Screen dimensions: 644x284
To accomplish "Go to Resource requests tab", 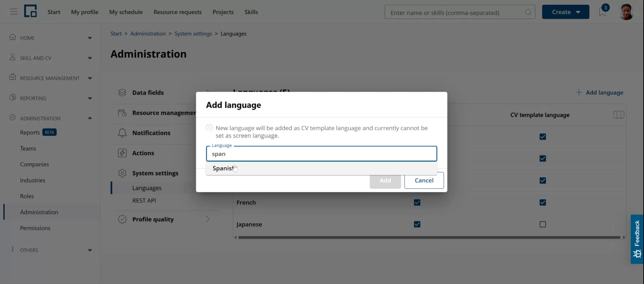I will tap(177, 12).
